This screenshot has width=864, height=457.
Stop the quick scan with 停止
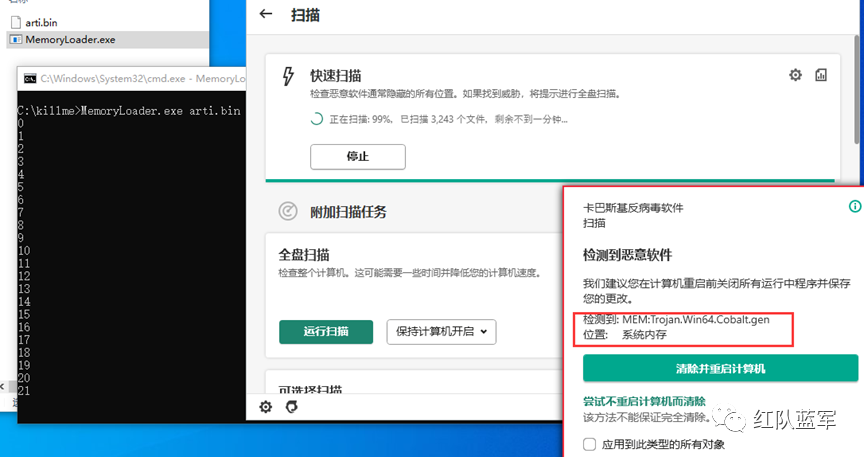pos(358,157)
